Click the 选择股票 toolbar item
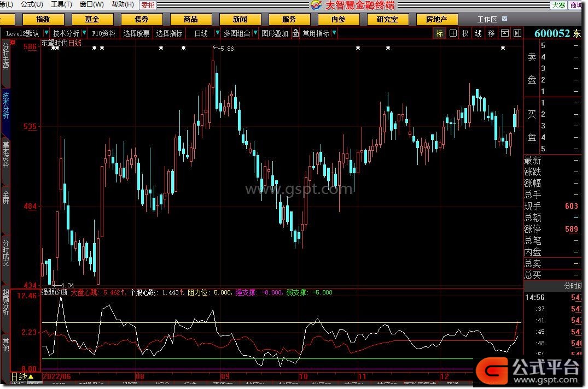This screenshot has width=588, height=389. click(137, 33)
